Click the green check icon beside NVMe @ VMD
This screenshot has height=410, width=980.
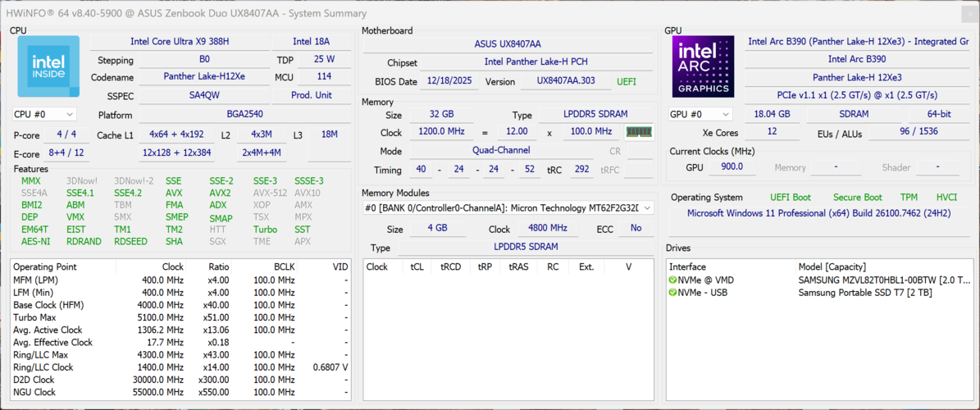[673, 280]
